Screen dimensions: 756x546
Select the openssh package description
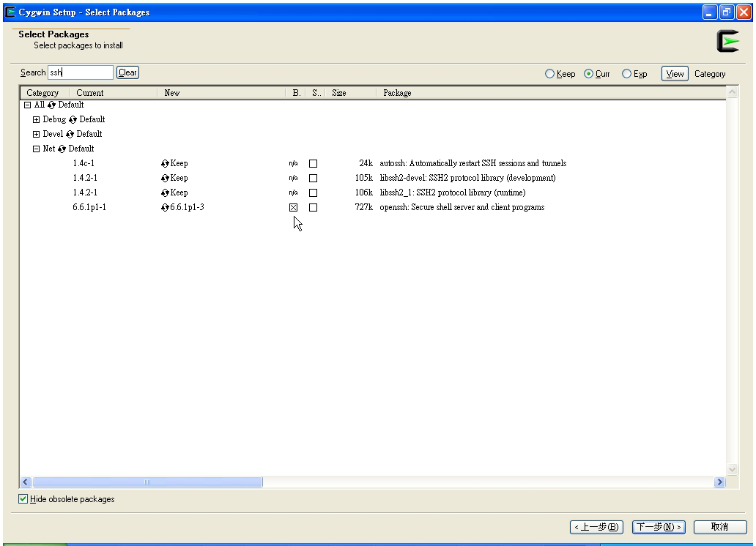point(462,207)
